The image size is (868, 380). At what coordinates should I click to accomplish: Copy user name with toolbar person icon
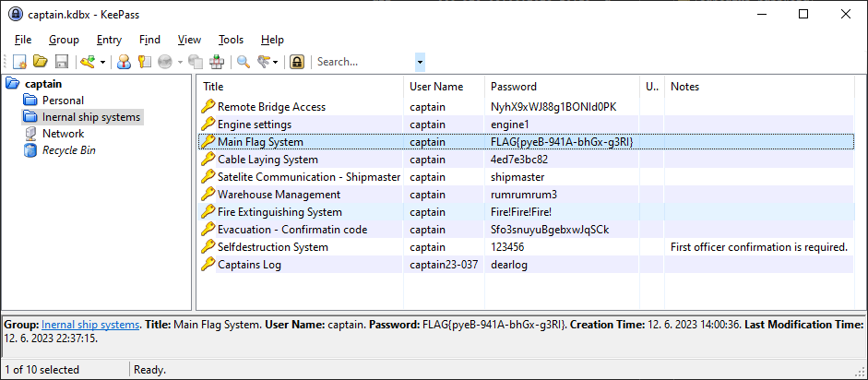[x=123, y=62]
